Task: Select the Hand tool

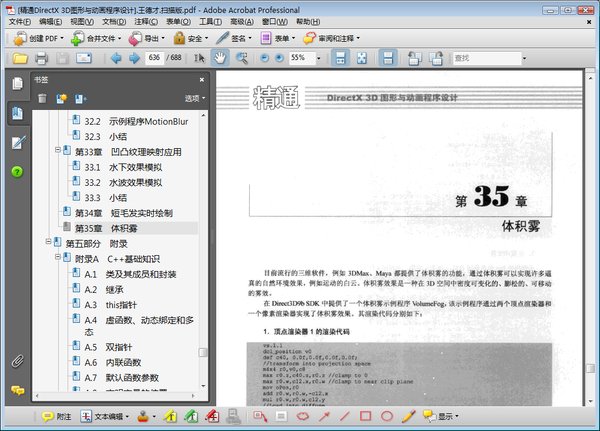Action: tap(220, 58)
